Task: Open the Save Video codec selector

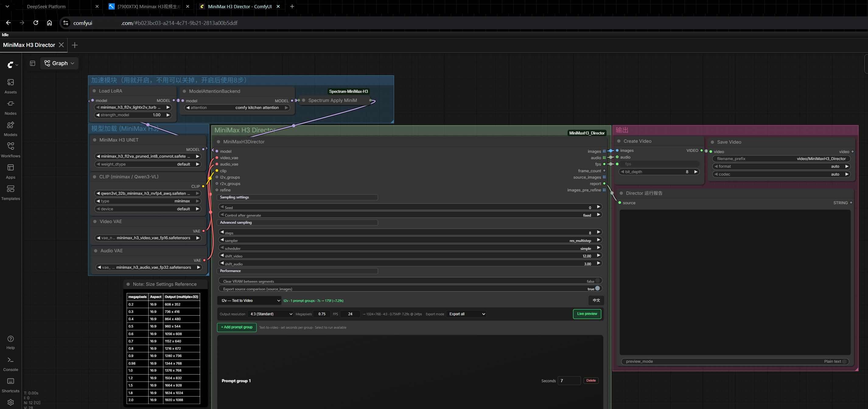Action: 781,174
